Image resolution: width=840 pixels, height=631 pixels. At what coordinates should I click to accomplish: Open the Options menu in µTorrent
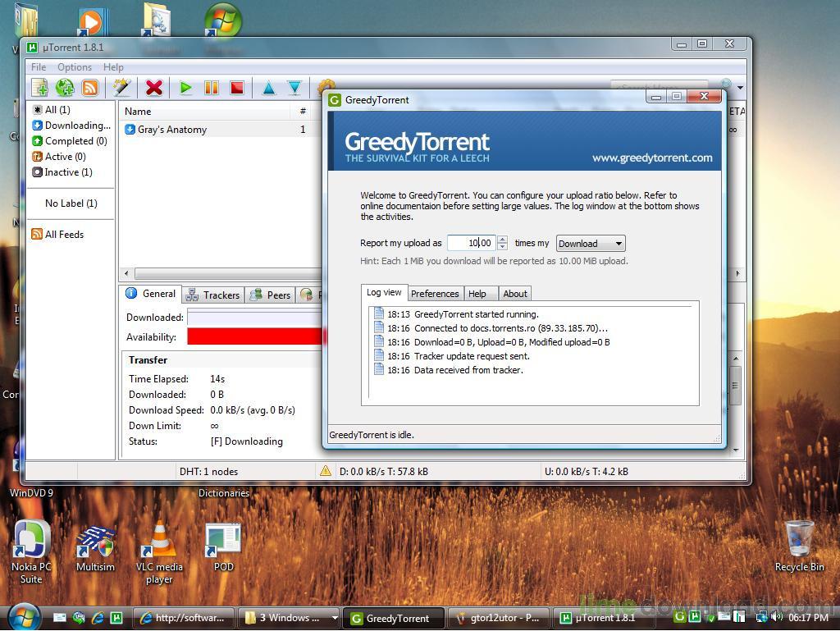(x=75, y=67)
